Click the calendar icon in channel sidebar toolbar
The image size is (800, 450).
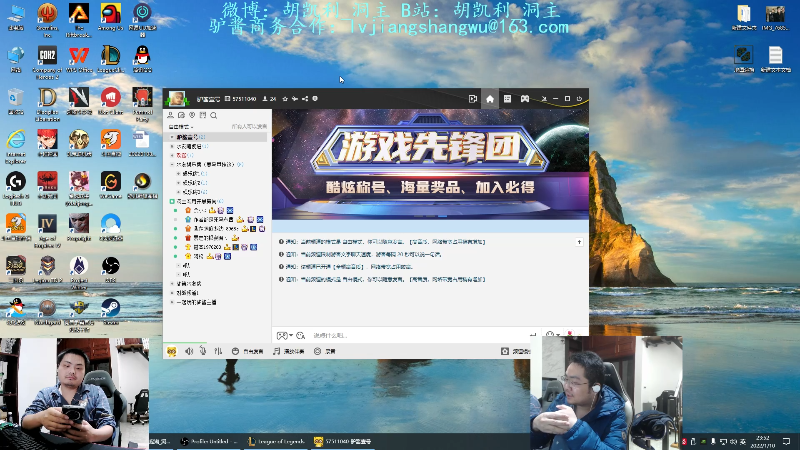tap(203, 115)
